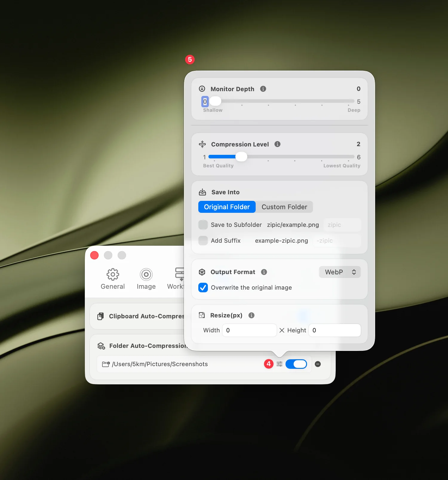Click the Monitor Depth info icon
Viewport: 448px width, 480px height.
pos(263,89)
